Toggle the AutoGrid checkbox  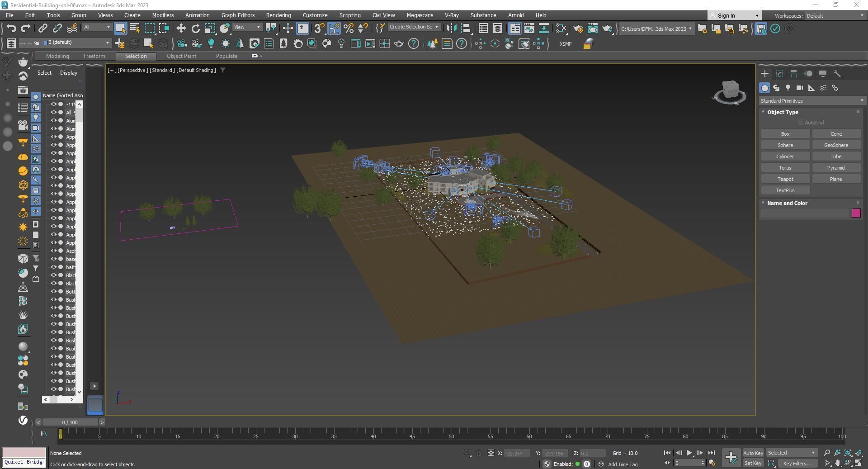tap(800, 123)
